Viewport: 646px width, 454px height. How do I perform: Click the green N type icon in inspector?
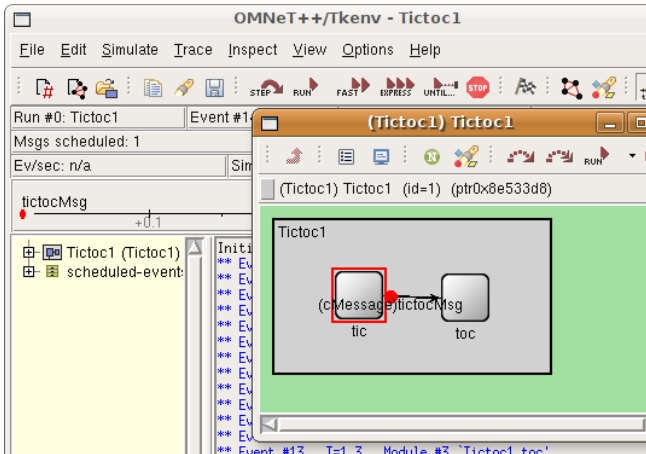tap(432, 157)
